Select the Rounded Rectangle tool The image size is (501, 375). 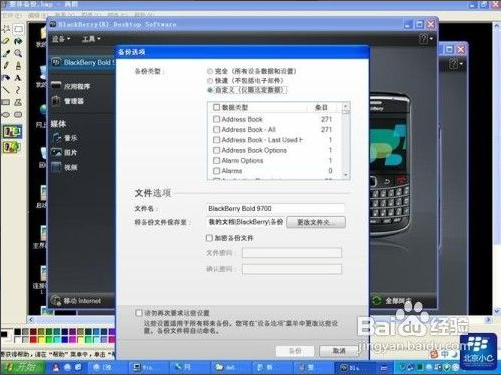[18, 115]
